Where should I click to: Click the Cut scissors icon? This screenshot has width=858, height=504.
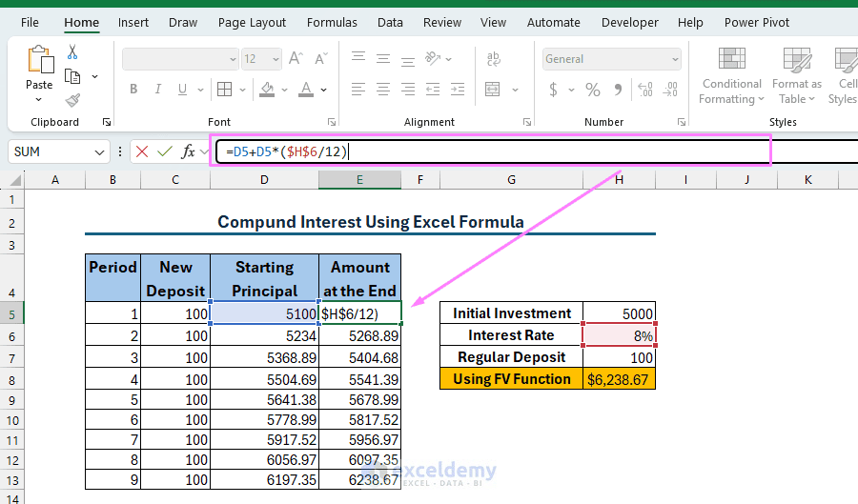[x=72, y=52]
